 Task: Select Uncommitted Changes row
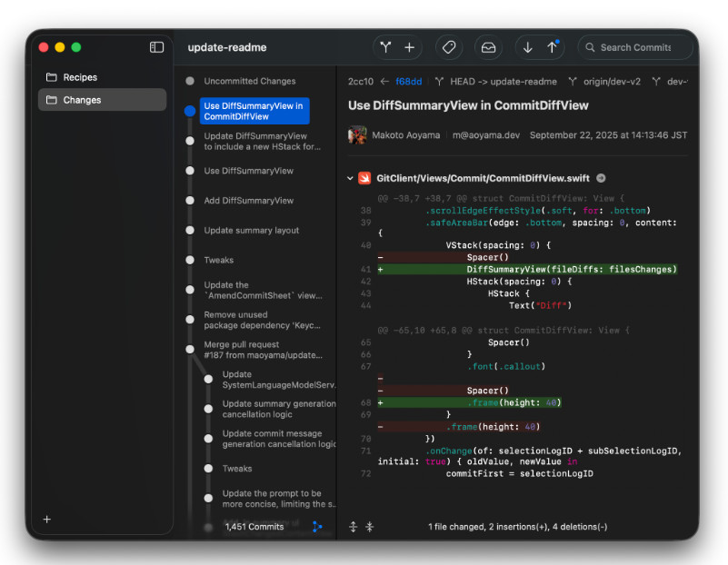[x=250, y=81]
